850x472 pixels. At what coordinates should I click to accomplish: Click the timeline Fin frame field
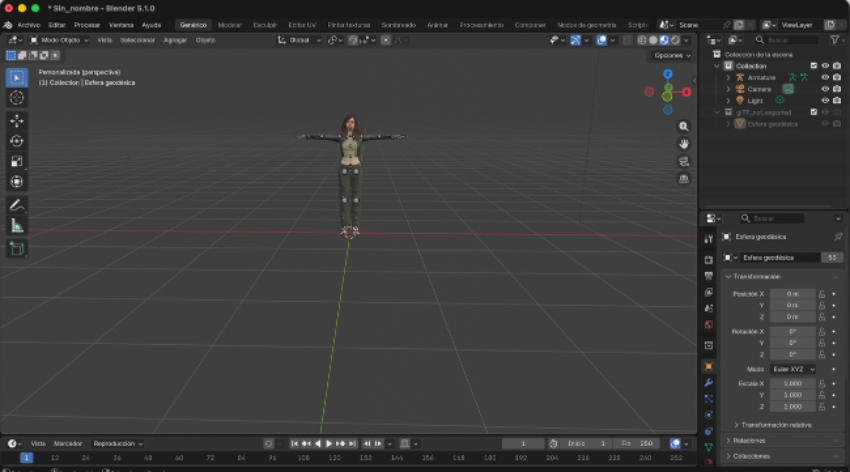point(636,443)
